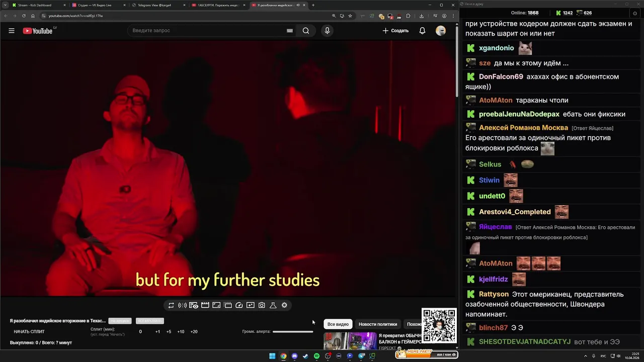The width and height of the screenshot is (644, 362).
Task: Click the flask icon in player toolbar
Action: pyautogui.click(x=273, y=305)
